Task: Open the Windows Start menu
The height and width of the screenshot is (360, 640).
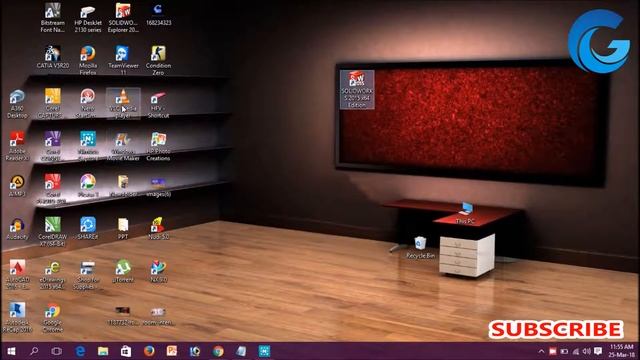Action: 11,351
